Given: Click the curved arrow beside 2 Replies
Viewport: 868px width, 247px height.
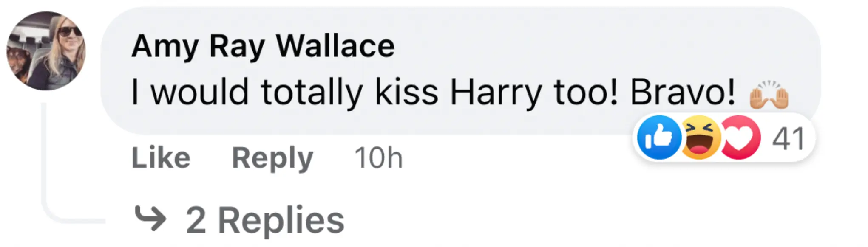Looking at the screenshot, I should click(150, 218).
